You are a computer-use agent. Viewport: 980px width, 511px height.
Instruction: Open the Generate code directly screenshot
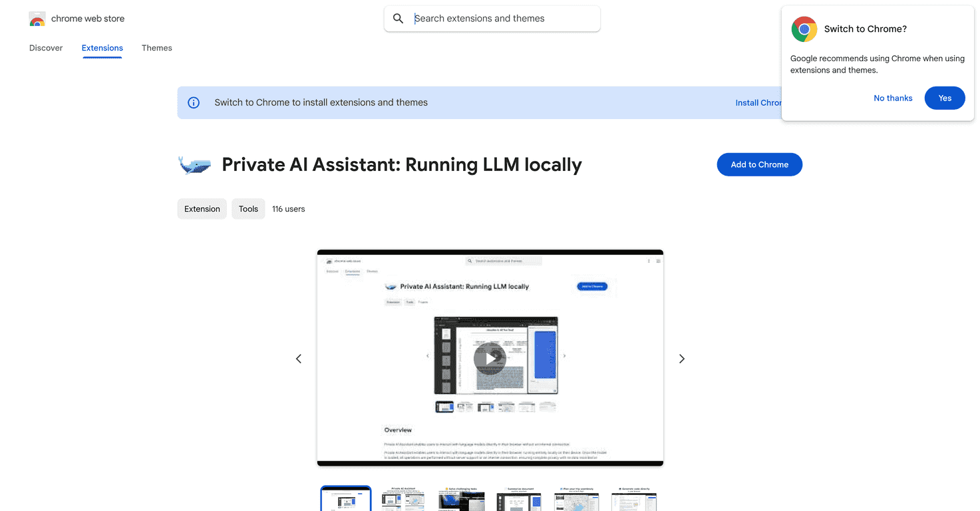633,498
